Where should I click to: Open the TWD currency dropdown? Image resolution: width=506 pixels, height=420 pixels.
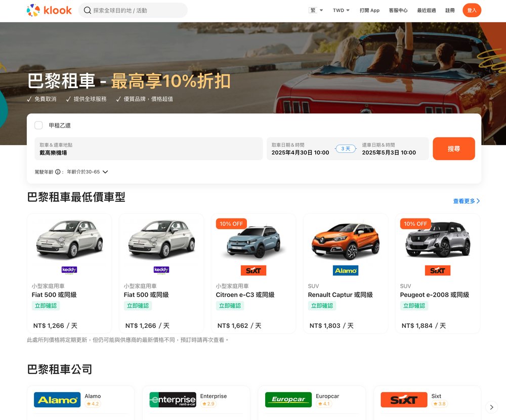point(340,10)
